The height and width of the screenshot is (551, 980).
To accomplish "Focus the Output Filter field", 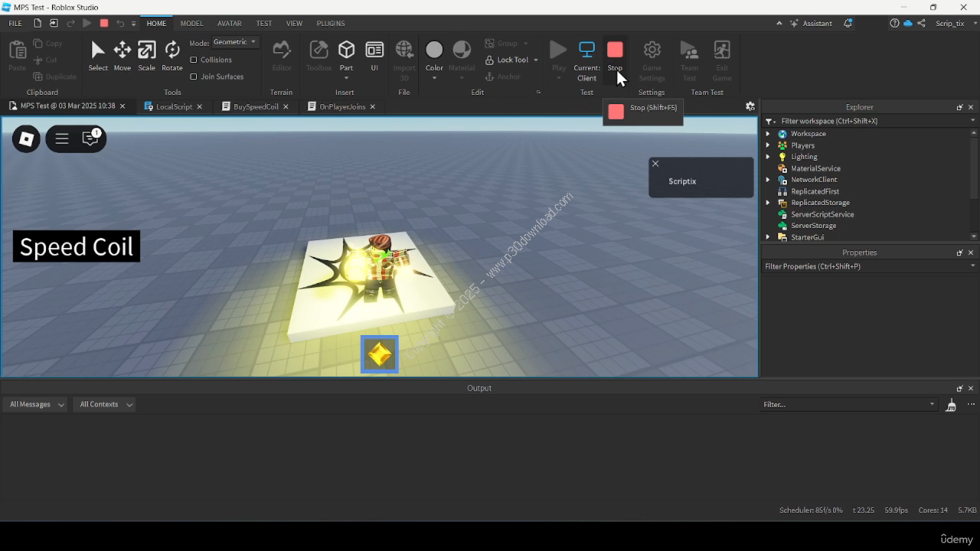I will point(848,404).
